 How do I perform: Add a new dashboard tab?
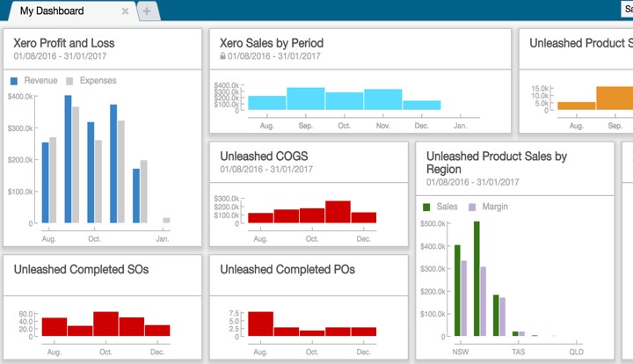pyautogui.click(x=147, y=11)
